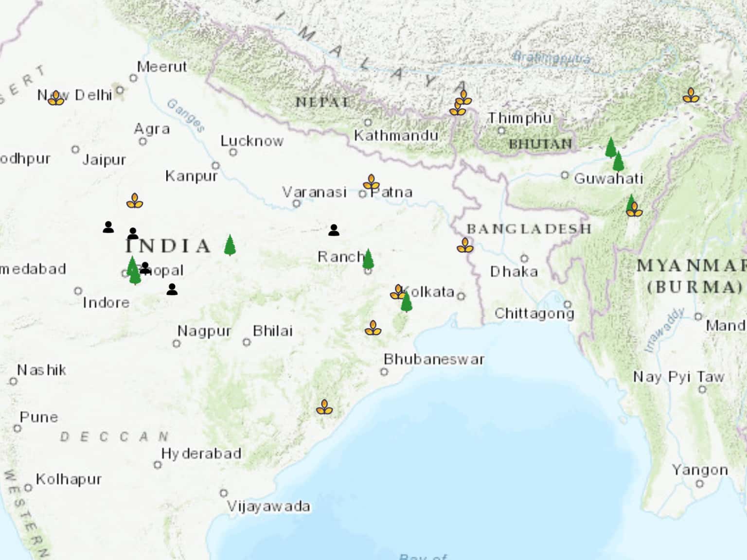The width and height of the screenshot is (747, 560).
Task: Select the tree marker on Ranchi
Action: pyautogui.click(x=368, y=259)
